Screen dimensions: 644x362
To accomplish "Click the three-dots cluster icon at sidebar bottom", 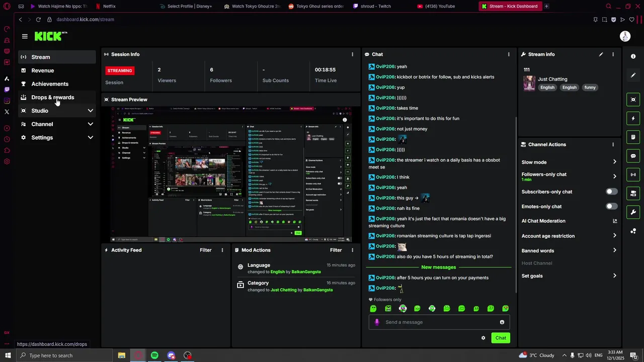I will pos(633,231).
